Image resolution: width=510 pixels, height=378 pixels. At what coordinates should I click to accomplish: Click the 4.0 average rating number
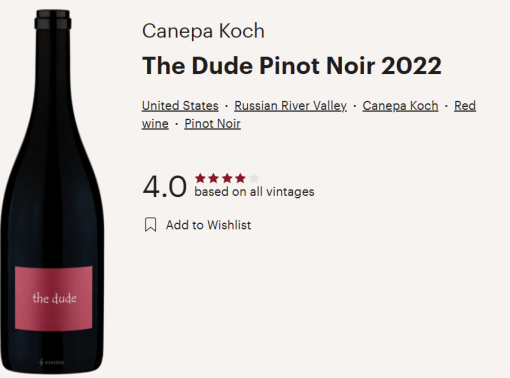[164, 187]
